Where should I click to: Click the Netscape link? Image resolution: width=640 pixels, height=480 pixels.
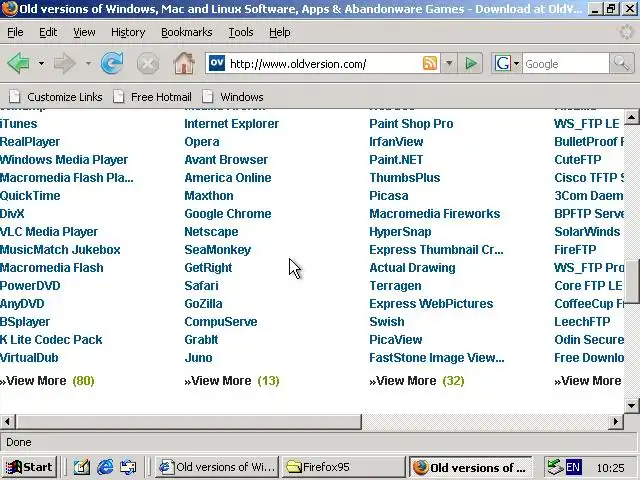211,231
